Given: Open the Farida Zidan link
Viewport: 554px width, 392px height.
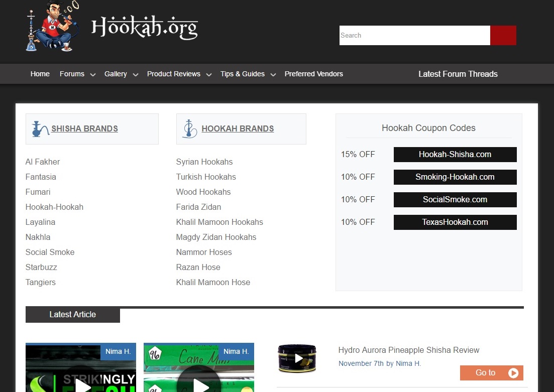Looking at the screenshot, I should [x=198, y=207].
